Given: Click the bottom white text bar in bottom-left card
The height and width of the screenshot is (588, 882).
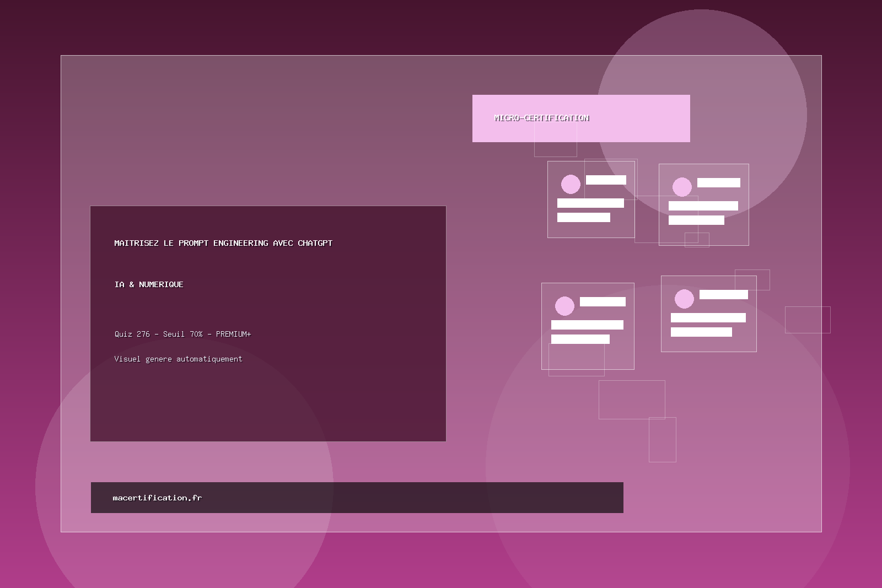Looking at the screenshot, I should point(580,339).
